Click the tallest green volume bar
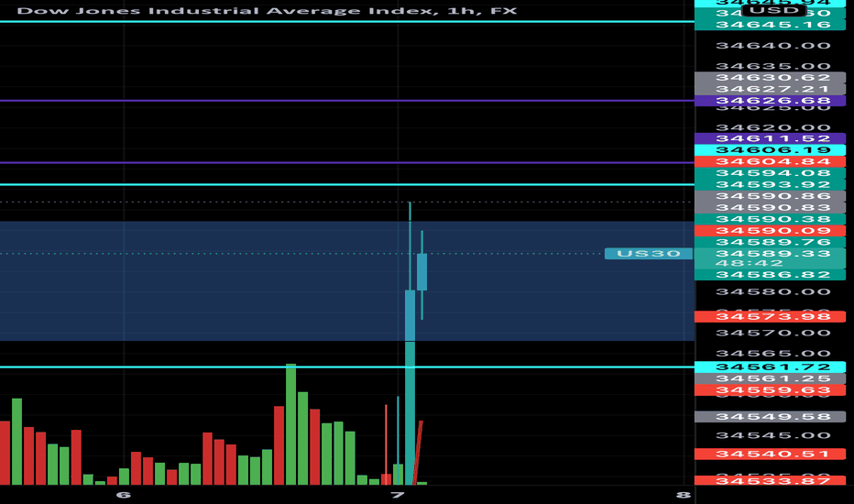The image size is (854, 504). click(290, 424)
